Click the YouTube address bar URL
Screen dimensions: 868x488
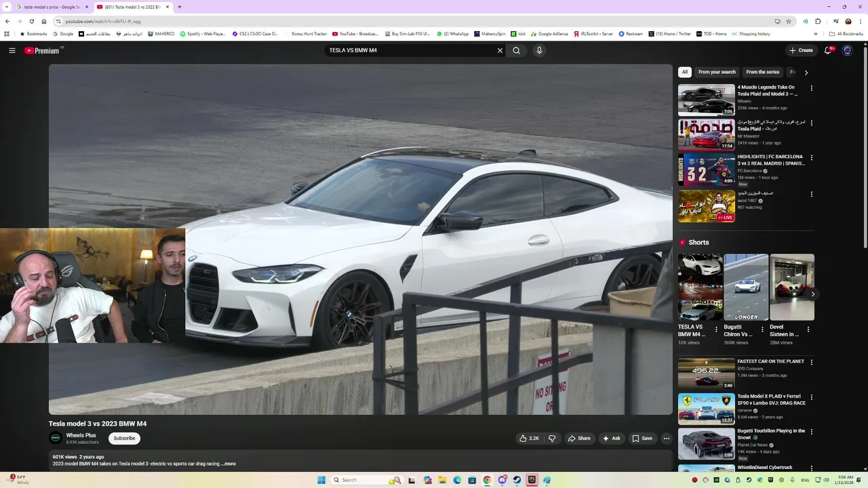[x=103, y=22]
